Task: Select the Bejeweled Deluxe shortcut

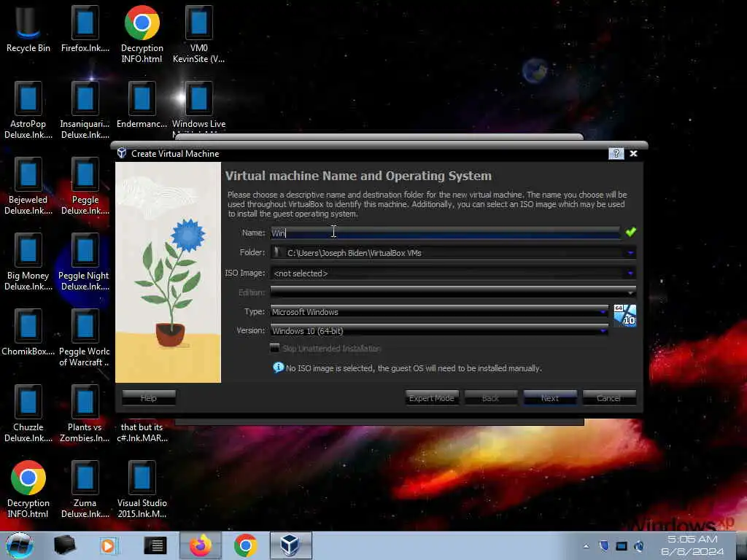Action: point(28,186)
